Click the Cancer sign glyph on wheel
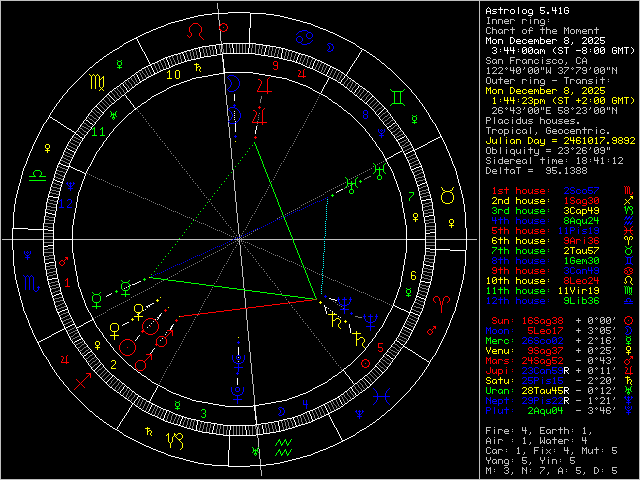This screenshot has height=480, width=640. [299, 38]
